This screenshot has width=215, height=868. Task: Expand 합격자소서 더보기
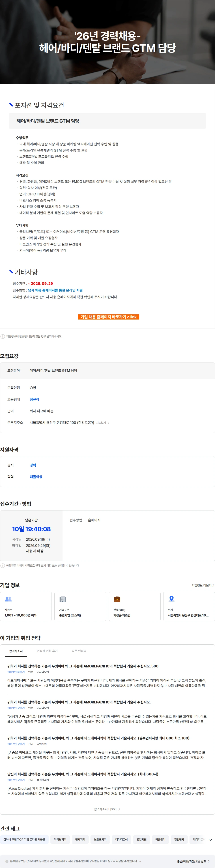point(107,809)
